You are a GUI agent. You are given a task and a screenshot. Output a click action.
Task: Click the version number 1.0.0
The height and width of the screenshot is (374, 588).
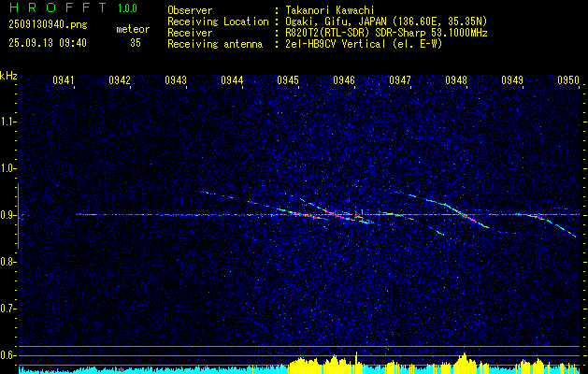tap(127, 8)
